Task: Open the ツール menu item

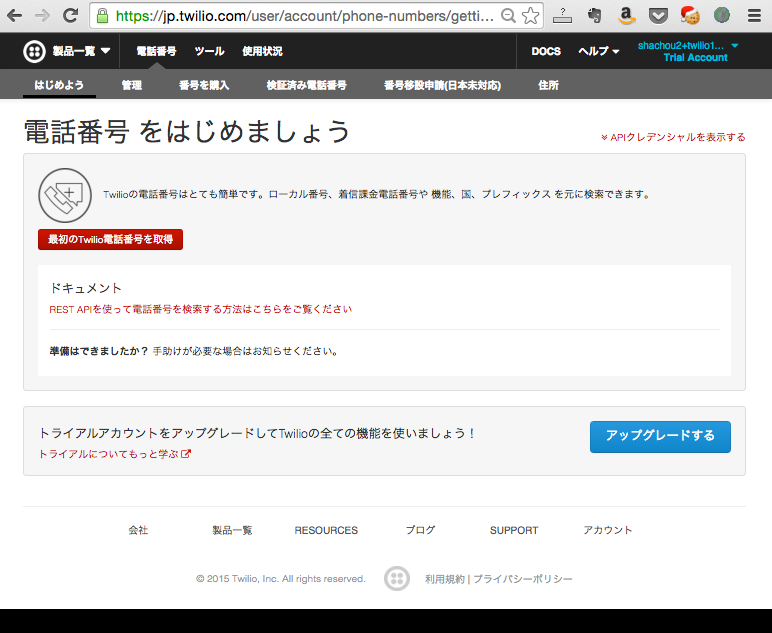Action: [x=209, y=51]
